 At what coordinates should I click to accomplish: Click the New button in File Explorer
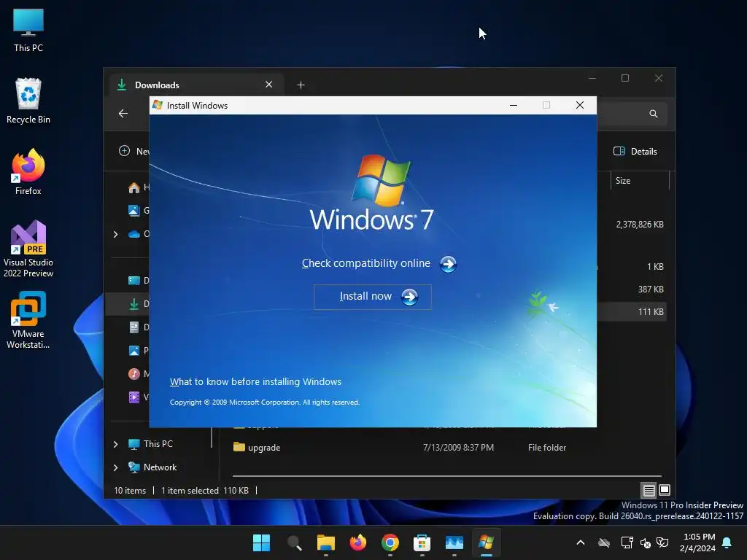(134, 151)
